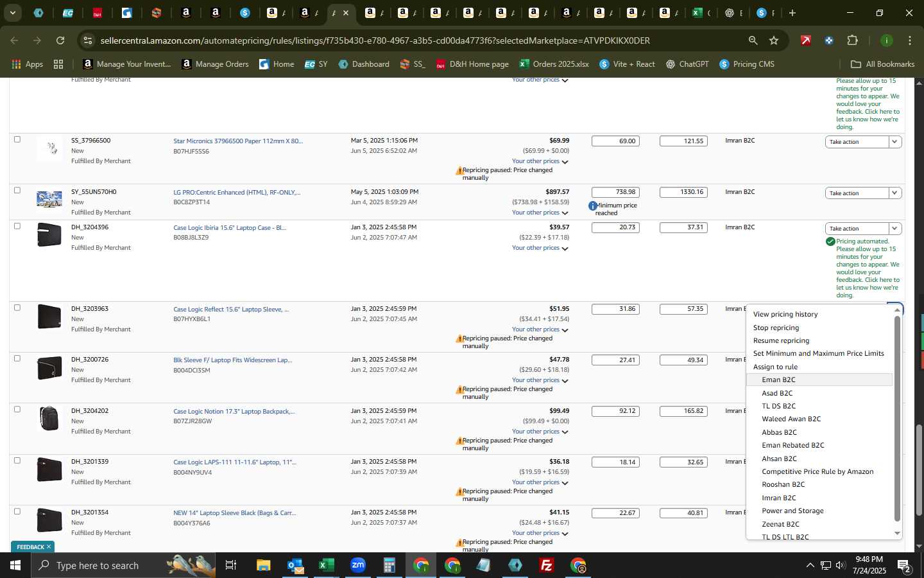Reload the Seller Central page

(60, 40)
